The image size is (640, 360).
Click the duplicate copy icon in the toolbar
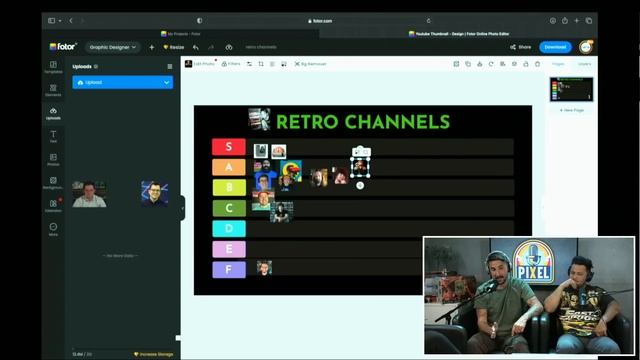pos(468,64)
